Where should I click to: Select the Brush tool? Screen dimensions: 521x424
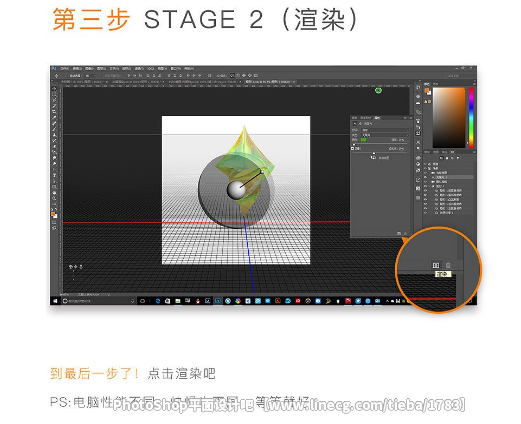tap(55, 129)
